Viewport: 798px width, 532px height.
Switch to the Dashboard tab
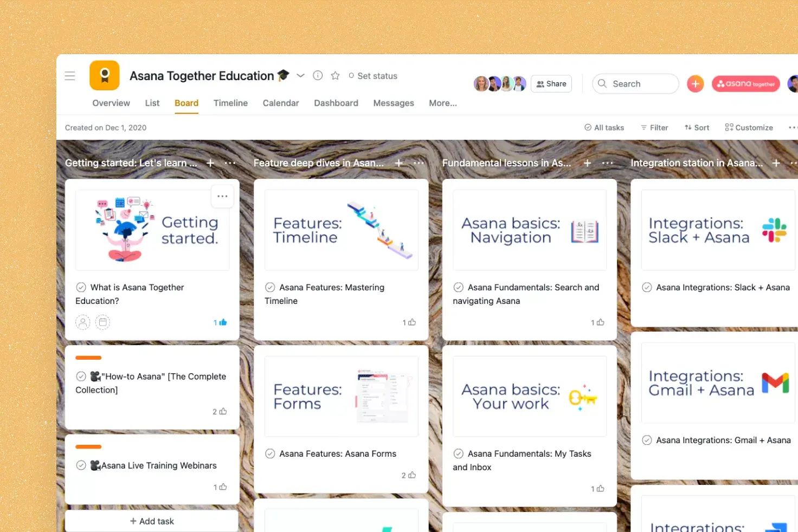coord(336,103)
